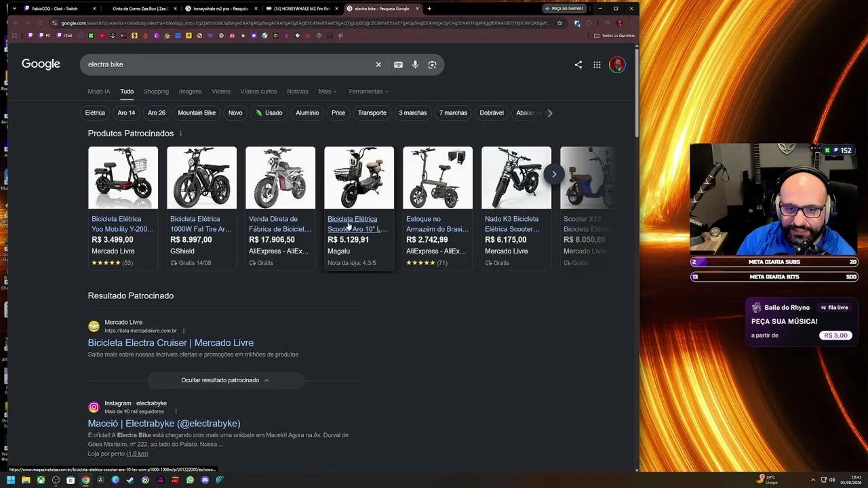Open Steam from the taskbar
The height and width of the screenshot is (488, 868).
click(130, 480)
